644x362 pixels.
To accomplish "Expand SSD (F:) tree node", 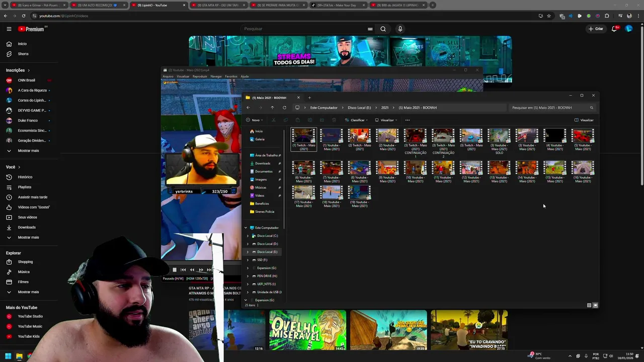I will [x=248, y=260].
